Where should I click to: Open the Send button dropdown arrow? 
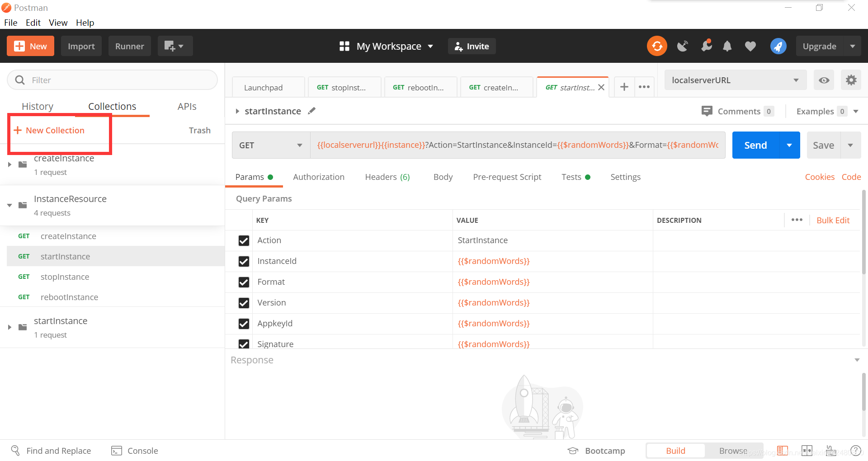tap(789, 145)
